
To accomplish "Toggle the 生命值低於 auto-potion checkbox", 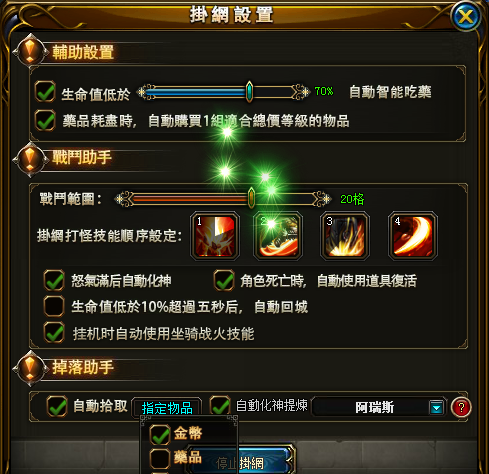I will 45,91.
